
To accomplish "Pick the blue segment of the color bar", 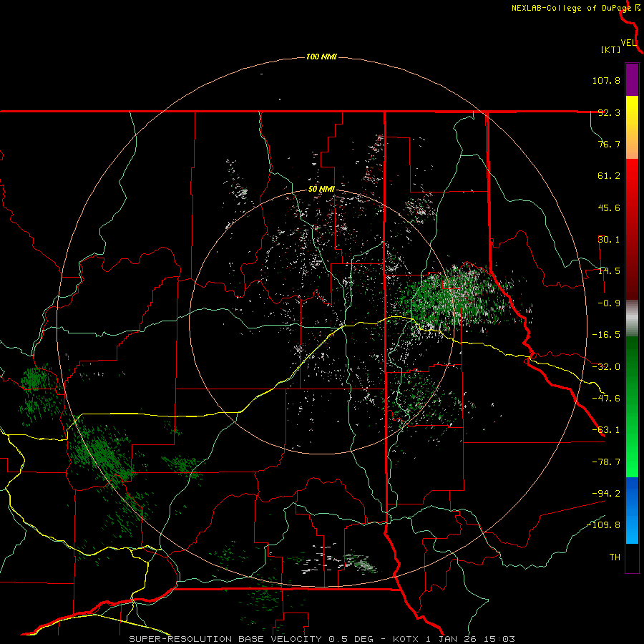I will [x=632, y=510].
